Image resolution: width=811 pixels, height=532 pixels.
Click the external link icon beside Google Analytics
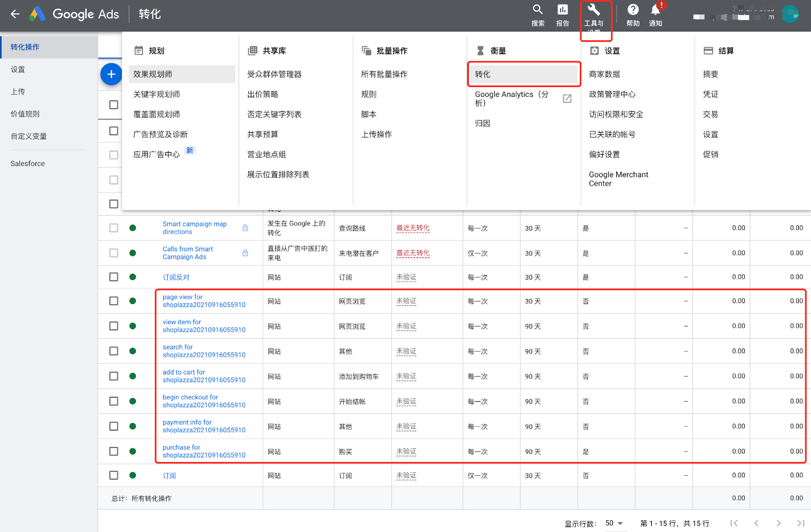[567, 98]
